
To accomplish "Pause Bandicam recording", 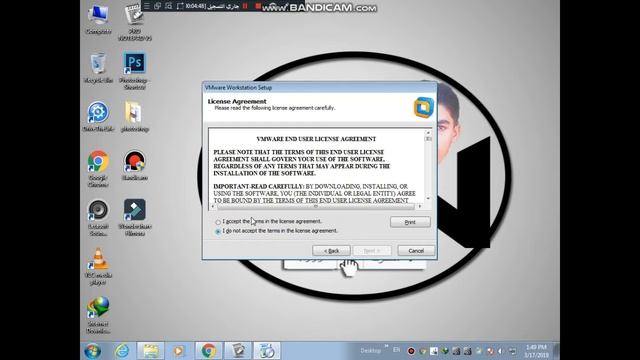I will tap(245, 6).
